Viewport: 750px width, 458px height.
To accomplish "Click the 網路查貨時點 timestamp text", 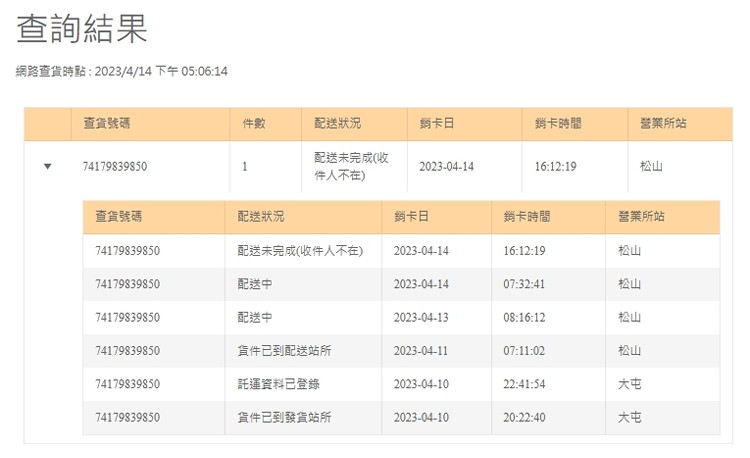I will [x=121, y=71].
